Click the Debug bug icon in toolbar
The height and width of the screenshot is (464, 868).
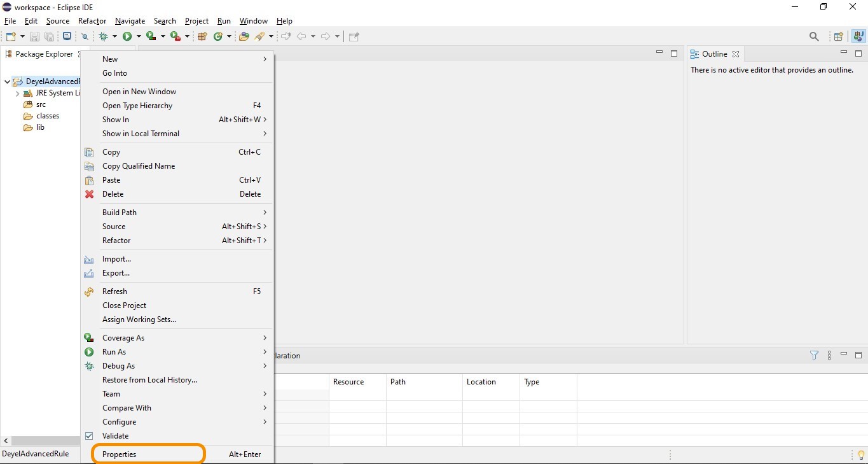103,36
